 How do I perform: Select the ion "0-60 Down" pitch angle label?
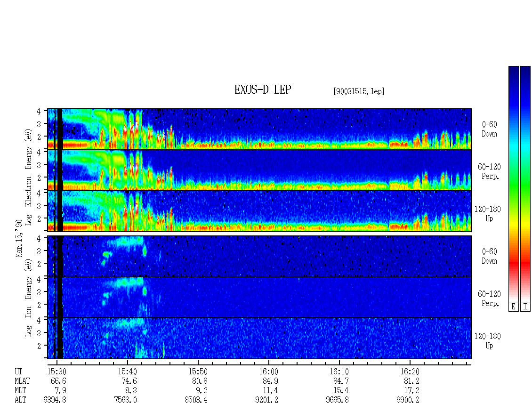[489, 256]
